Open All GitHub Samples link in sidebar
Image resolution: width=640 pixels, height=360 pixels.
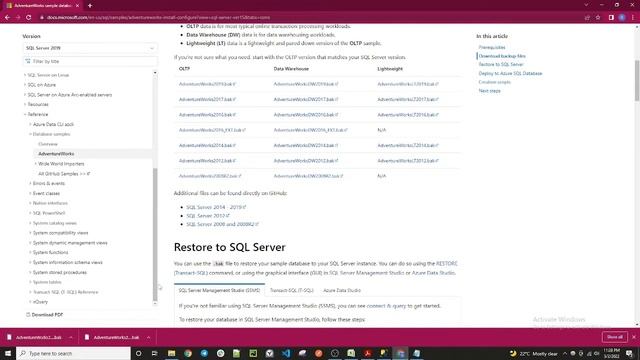(64, 173)
